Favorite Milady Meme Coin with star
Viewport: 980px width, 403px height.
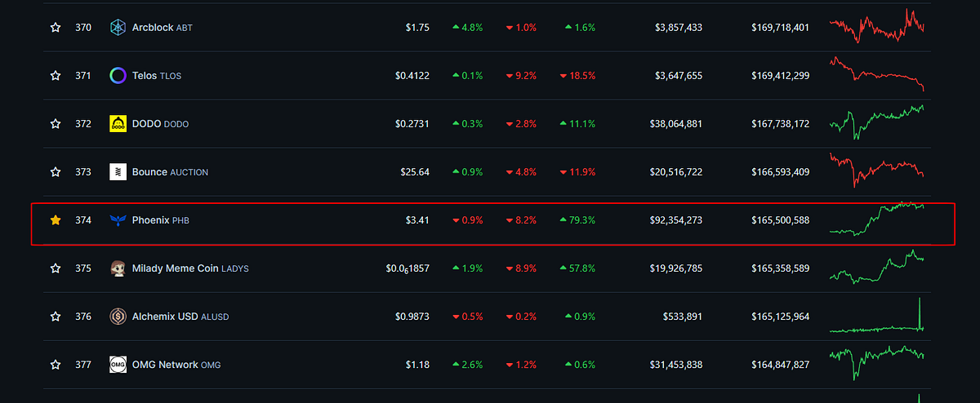pyautogui.click(x=56, y=268)
